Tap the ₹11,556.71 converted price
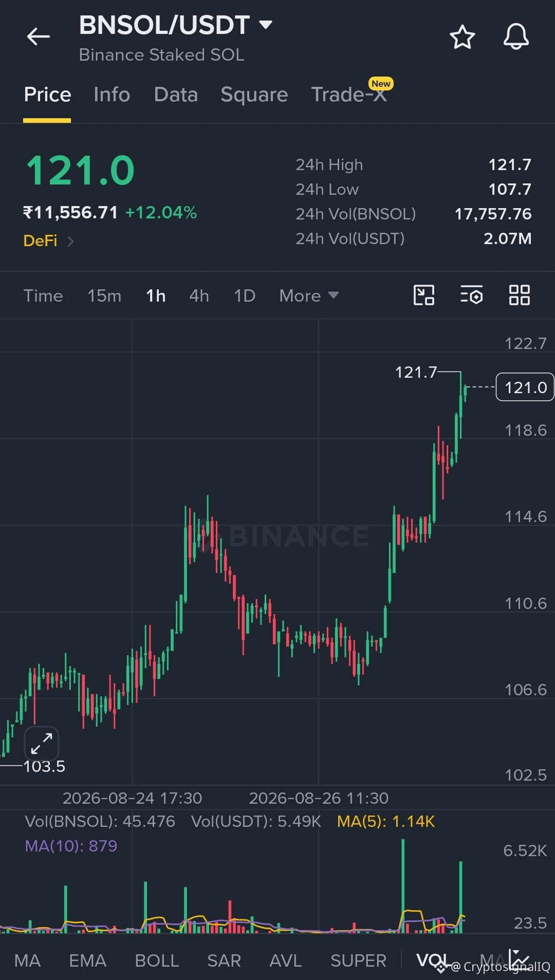 coord(71,212)
